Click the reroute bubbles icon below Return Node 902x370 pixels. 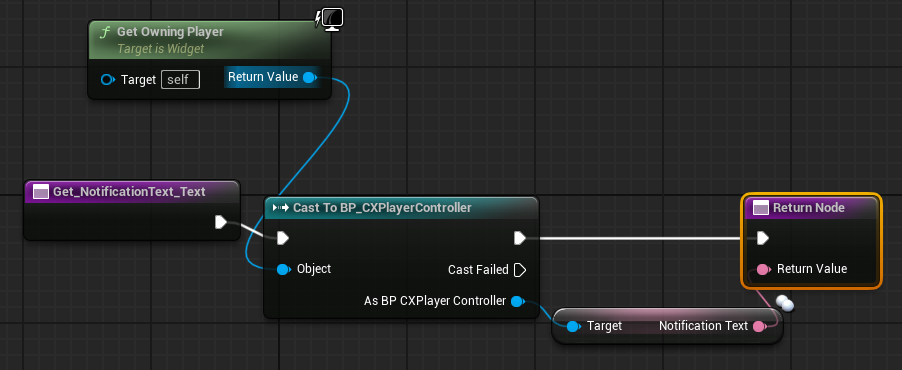(785, 303)
